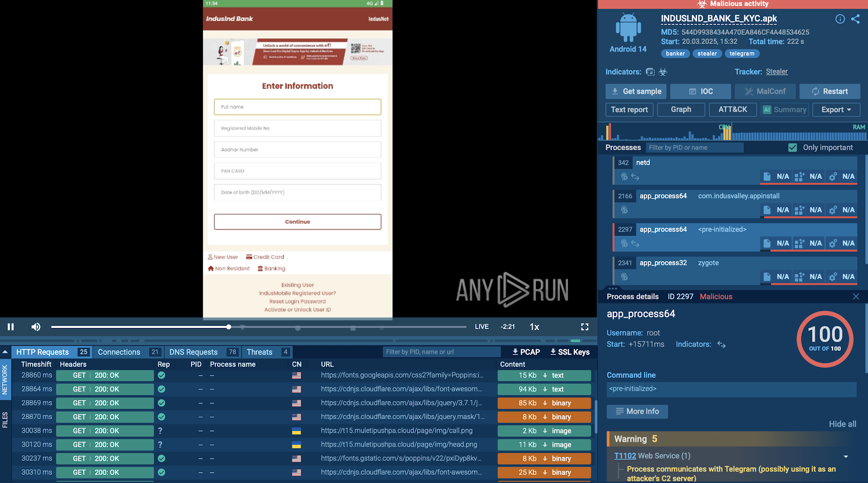Open the 15 Kb text content for googleapis request
The height and width of the screenshot is (483, 868).
coord(544,375)
